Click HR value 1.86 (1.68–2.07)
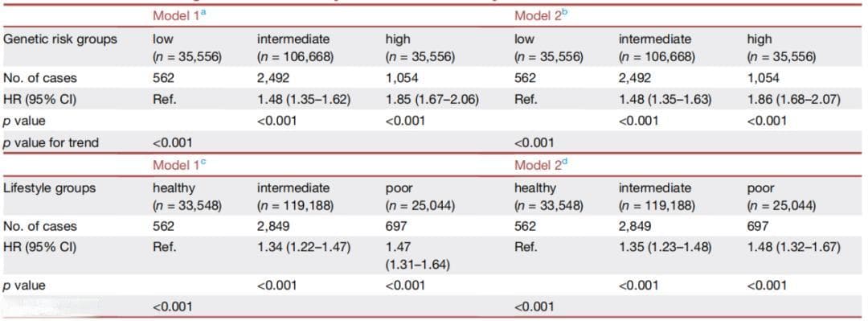 [x=794, y=101]
